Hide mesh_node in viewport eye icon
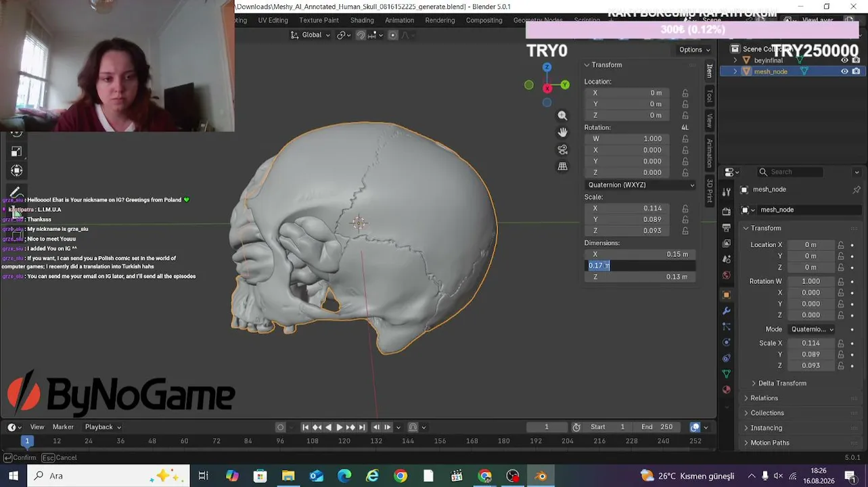 coord(844,72)
